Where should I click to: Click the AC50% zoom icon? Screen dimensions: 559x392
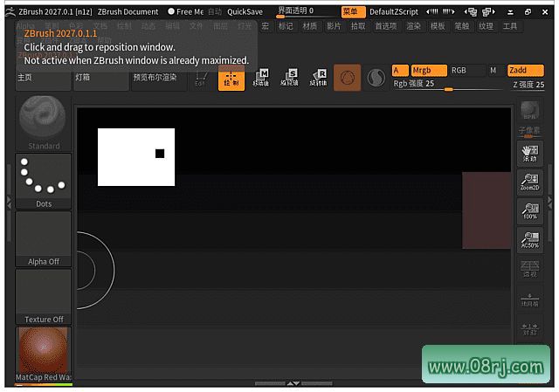coord(530,240)
